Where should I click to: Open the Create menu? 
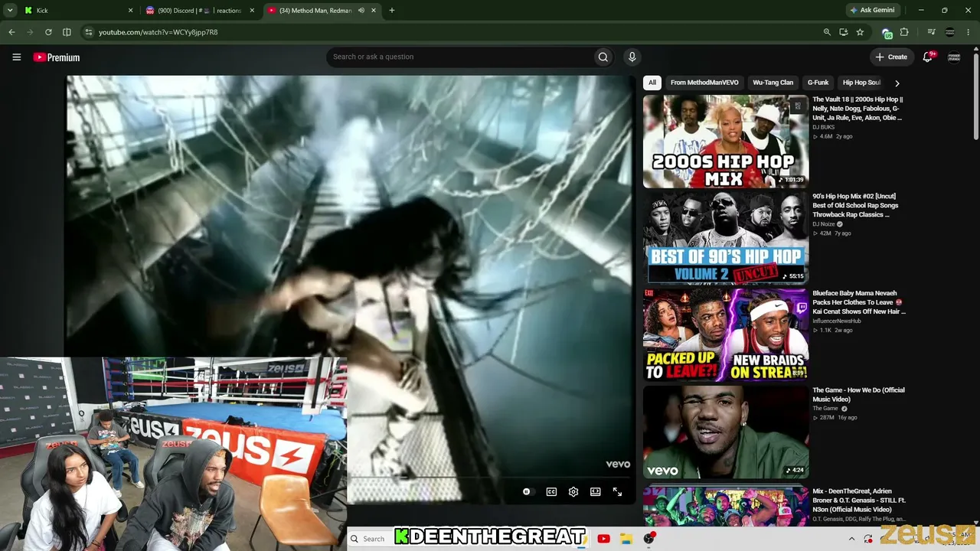click(x=891, y=57)
